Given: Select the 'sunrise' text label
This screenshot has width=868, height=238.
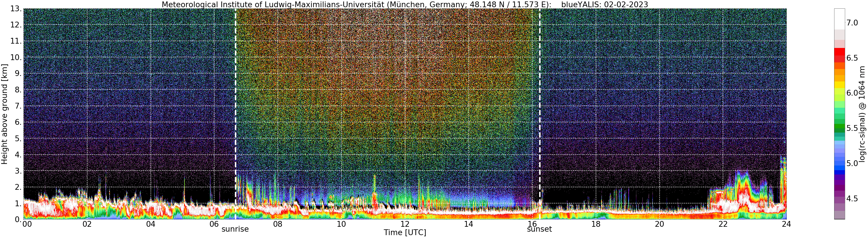Looking at the screenshot, I should (x=235, y=229).
